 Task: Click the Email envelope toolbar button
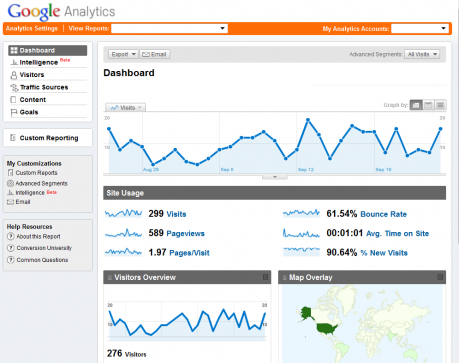click(x=155, y=54)
